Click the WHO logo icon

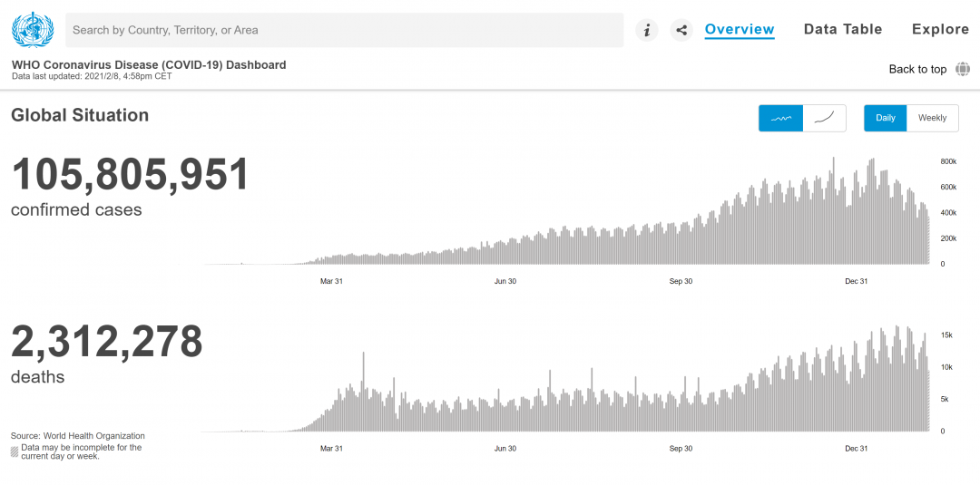(x=33, y=29)
